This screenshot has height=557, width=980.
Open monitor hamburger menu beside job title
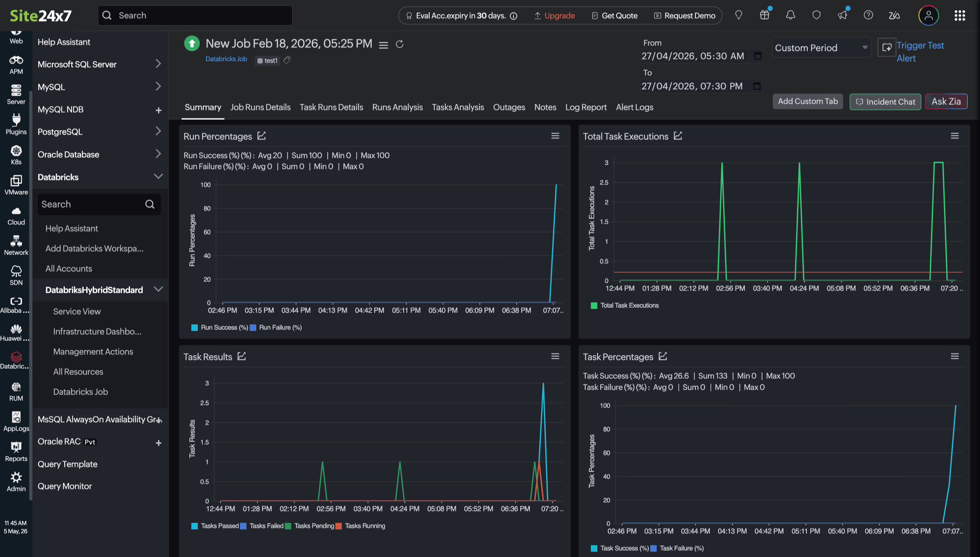click(x=383, y=45)
